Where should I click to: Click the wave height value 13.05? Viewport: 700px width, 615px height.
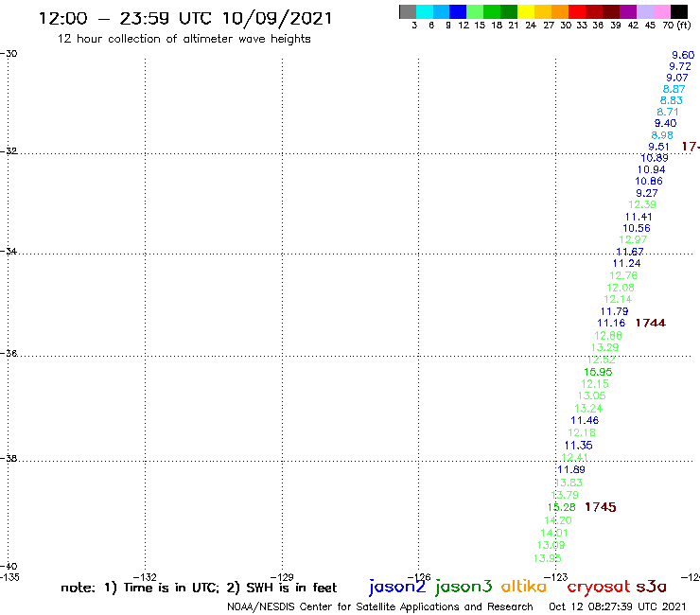[x=592, y=395]
